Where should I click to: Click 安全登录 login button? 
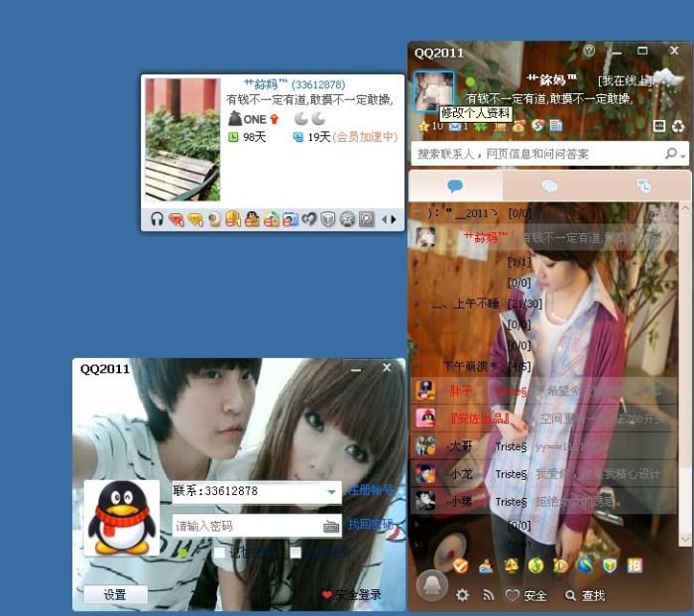coord(352,594)
